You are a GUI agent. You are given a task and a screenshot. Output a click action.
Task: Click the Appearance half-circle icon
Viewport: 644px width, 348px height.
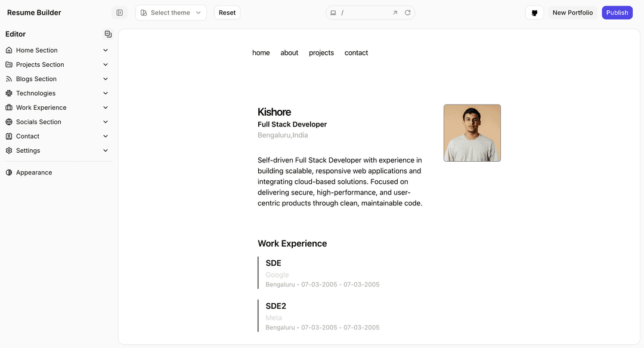[9, 173]
